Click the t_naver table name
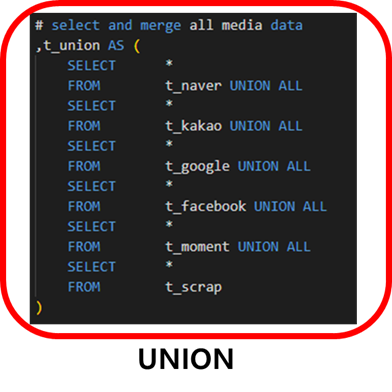This screenshot has width=392, height=392. coord(194,86)
